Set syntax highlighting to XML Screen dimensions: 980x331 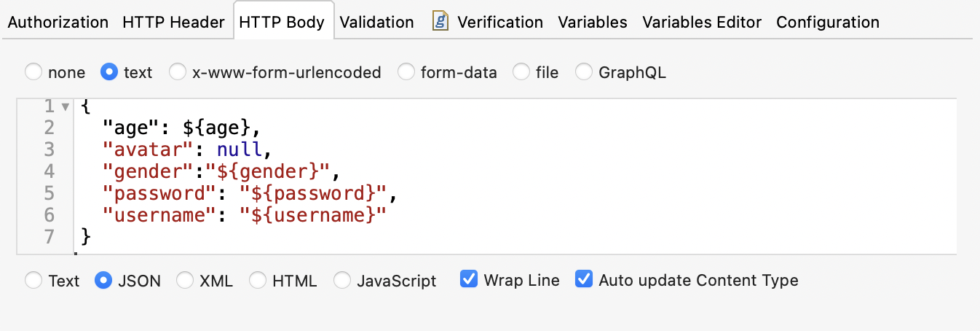(x=185, y=281)
